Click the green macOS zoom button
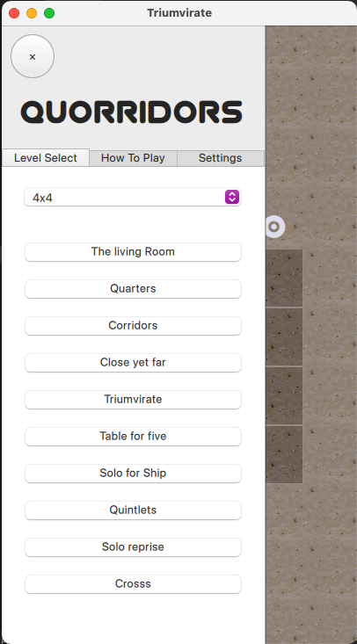The height and width of the screenshot is (644, 357). click(x=49, y=13)
